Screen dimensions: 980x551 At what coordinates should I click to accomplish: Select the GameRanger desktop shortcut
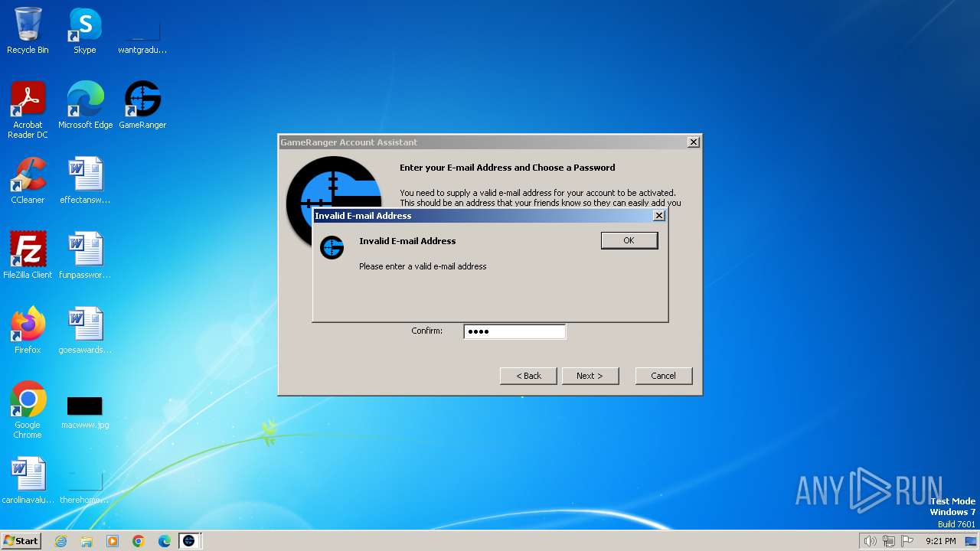(x=142, y=106)
